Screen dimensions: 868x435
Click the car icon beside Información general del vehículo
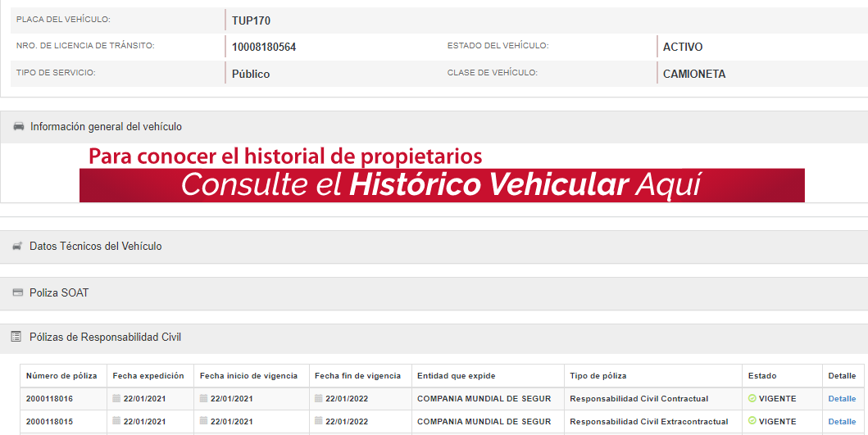click(x=18, y=127)
